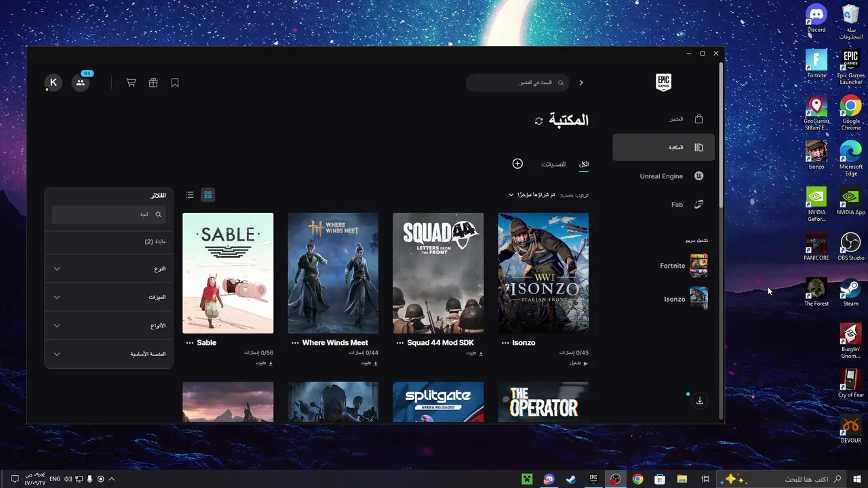Refresh the library with reload icon
868x488 pixels.
[538, 121]
